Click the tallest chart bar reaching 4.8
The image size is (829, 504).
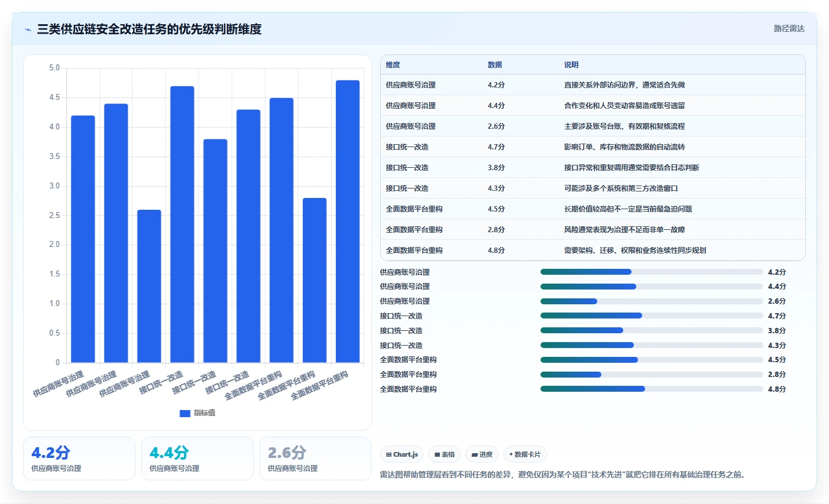click(348, 222)
